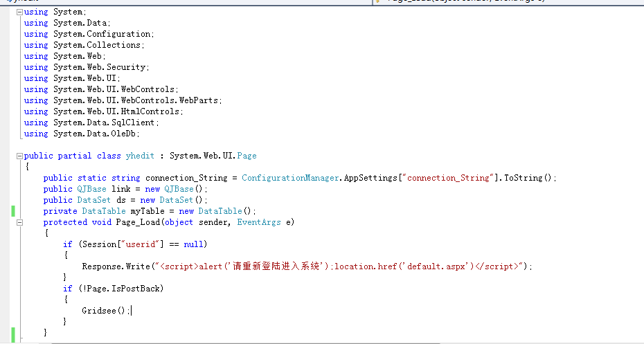Viewport: 644px width, 344px height.
Task: Click 'EventArgs' parameter type
Action: pos(259,222)
